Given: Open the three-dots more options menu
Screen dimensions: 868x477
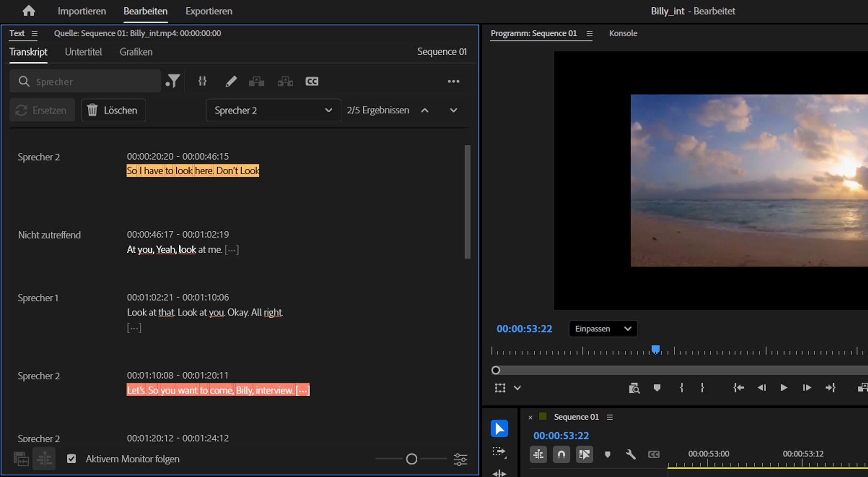Looking at the screenshot, I should (x=453, y=81).
